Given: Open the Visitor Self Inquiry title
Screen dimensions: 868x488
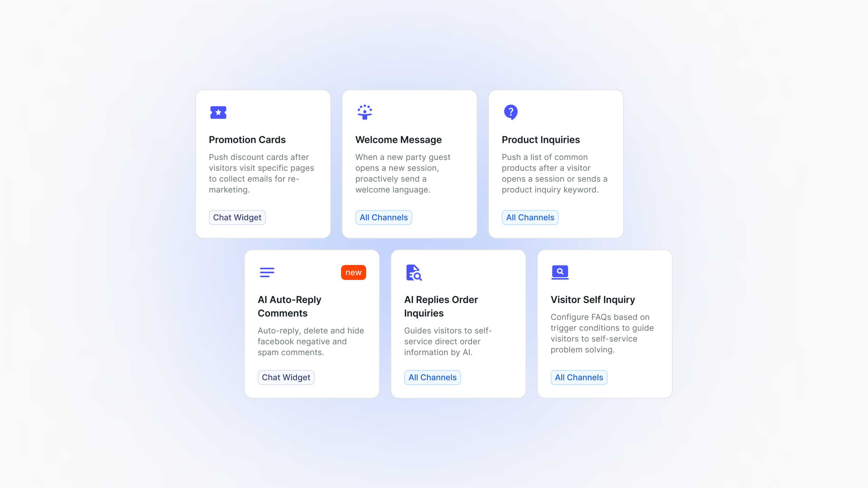Looking at the screenshot, I should [593, 300].
